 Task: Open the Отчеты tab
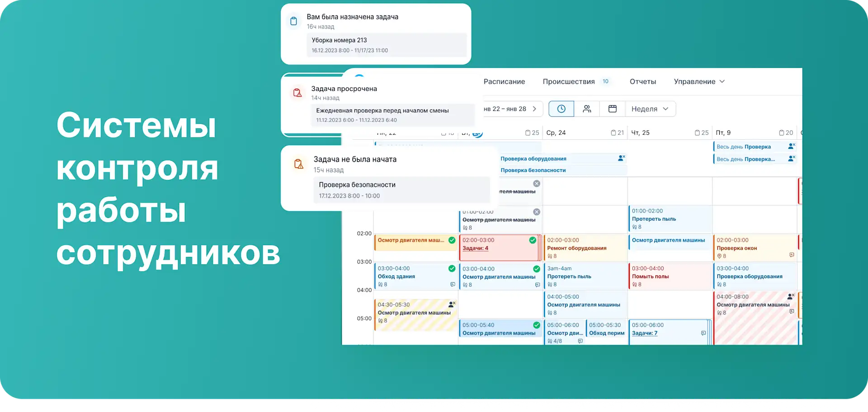[x=642, y=81]
